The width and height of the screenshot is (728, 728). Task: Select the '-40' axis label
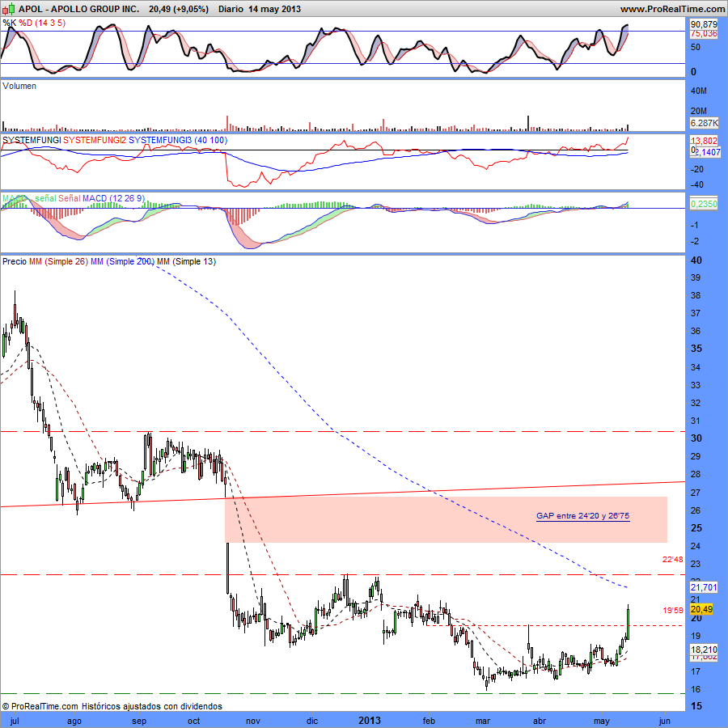pos(697,184)
